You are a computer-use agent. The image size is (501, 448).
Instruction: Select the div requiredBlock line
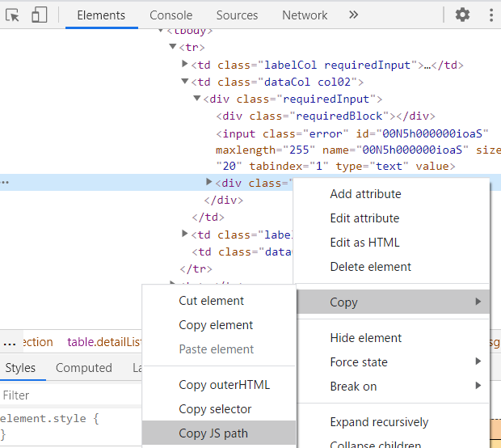point(326,116)
